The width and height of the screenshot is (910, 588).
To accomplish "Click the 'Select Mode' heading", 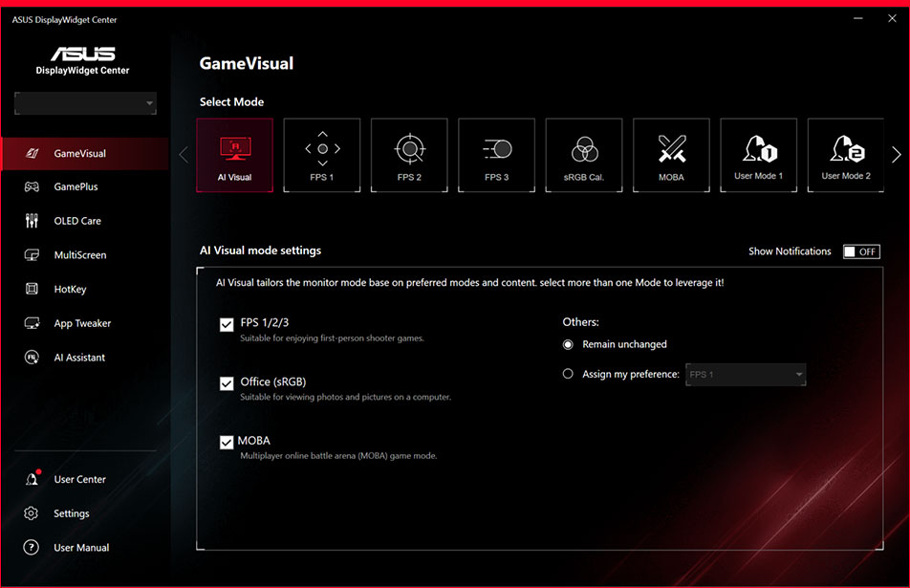I will coord(231,101).
